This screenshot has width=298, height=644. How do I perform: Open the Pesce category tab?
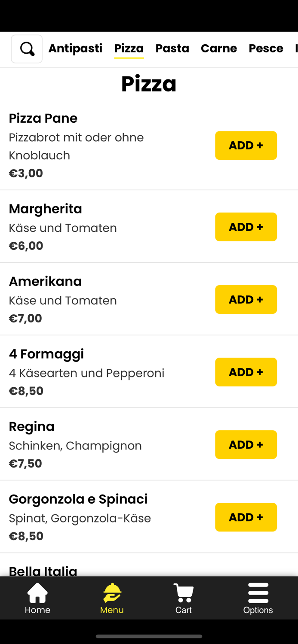click(266, 49)
